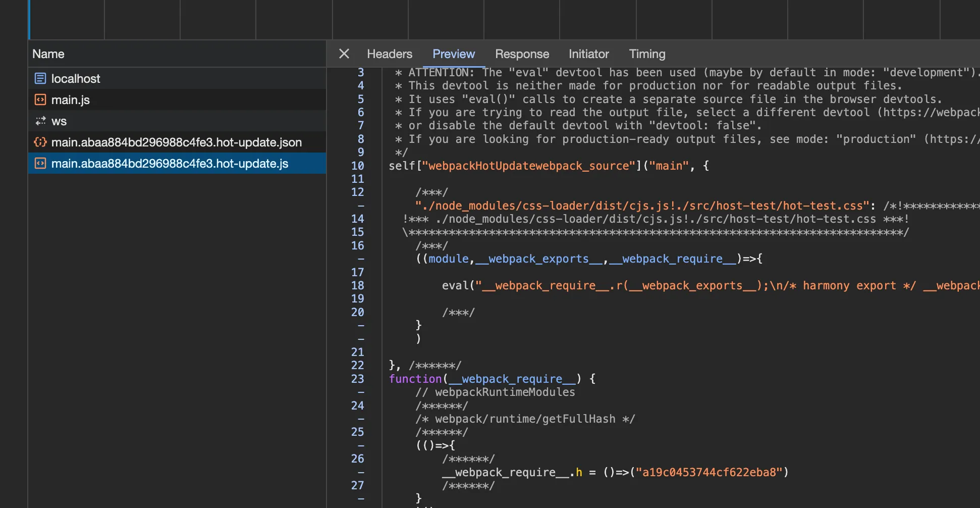The width and height of the screenshot is (980, 508).
Task: Click the webpack/runtime/getFullHash comment
Action: pos(525,419)
